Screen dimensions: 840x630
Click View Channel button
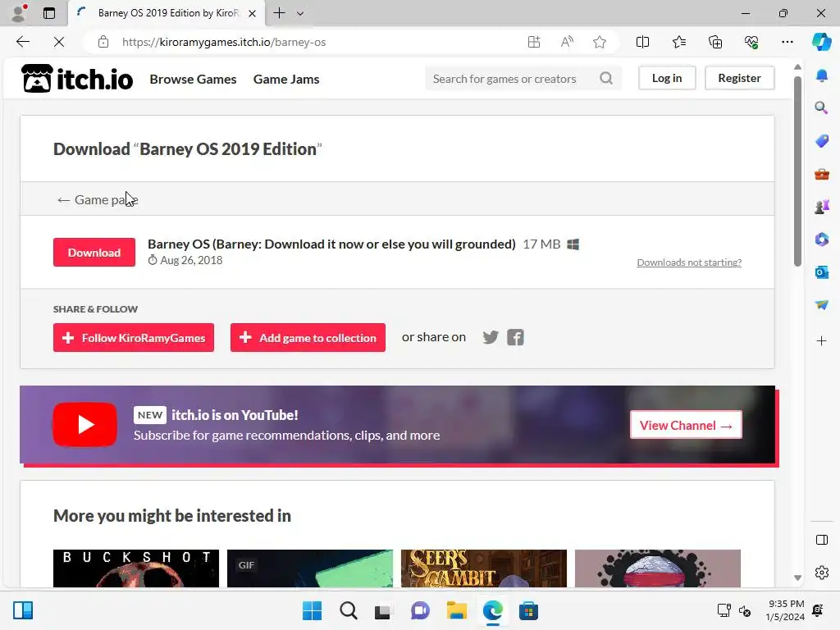[x=687, y=425]
